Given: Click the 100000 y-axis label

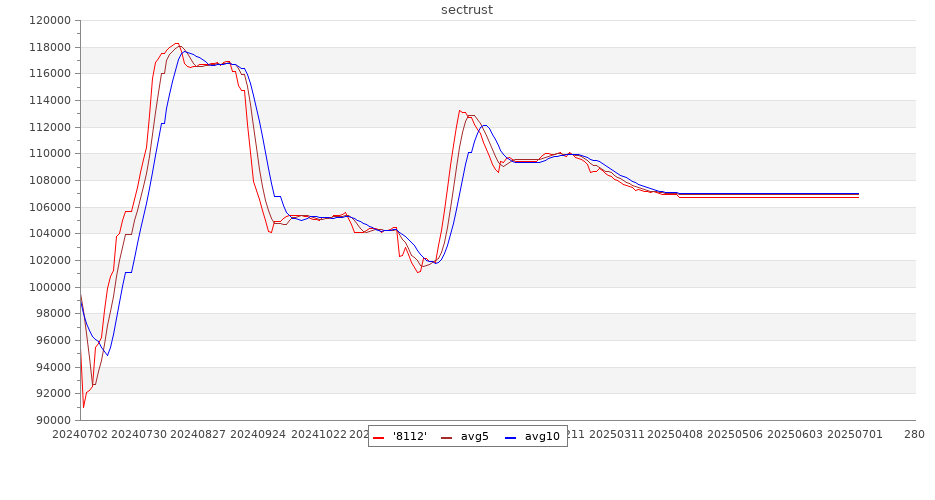Looking at the screenshot, I should tap(47, 287).
